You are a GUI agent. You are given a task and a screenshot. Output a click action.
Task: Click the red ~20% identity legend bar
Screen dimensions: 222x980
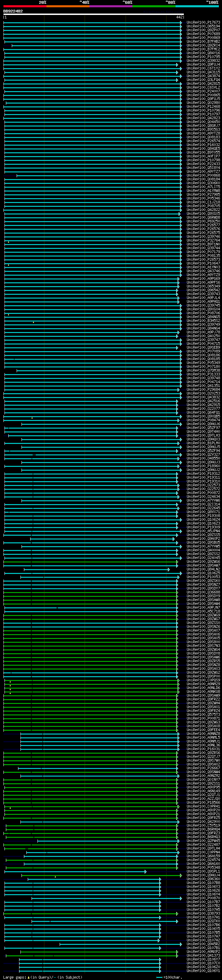25,6
